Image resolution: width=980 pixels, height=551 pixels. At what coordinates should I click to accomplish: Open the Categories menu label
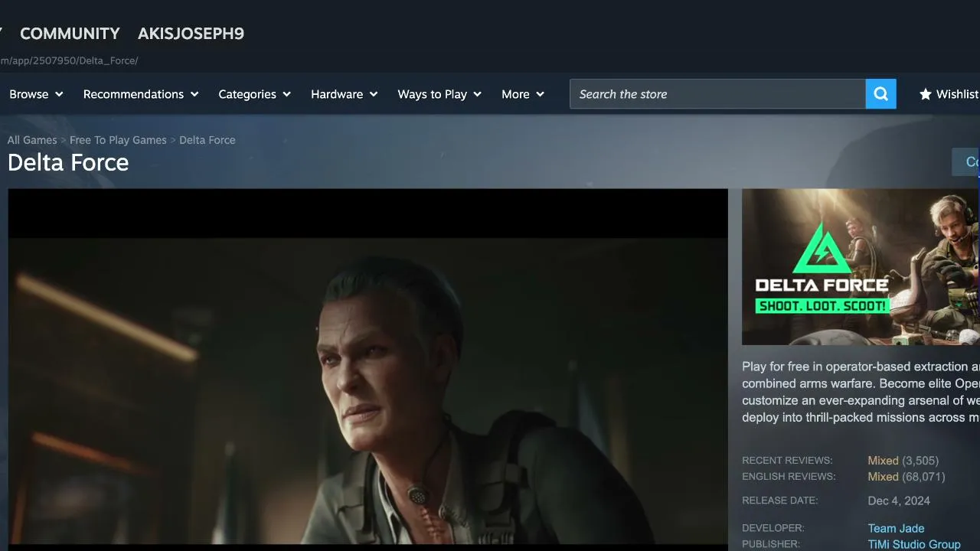click(247, 94)
